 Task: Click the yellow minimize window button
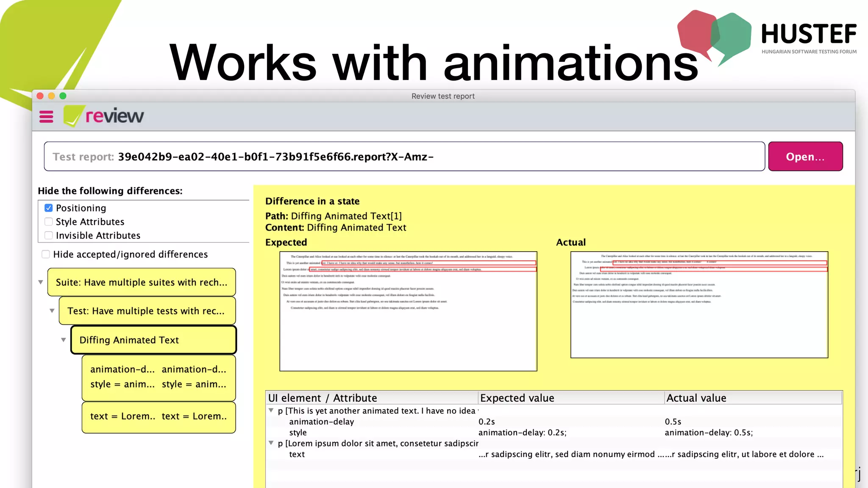tap(51, 96)
